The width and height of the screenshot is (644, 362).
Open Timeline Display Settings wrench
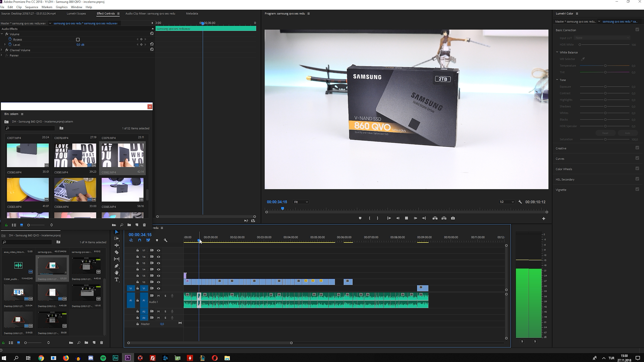165,240
